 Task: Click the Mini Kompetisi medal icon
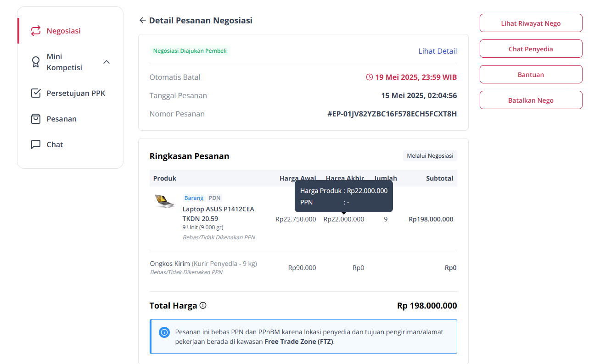[36, 62]
